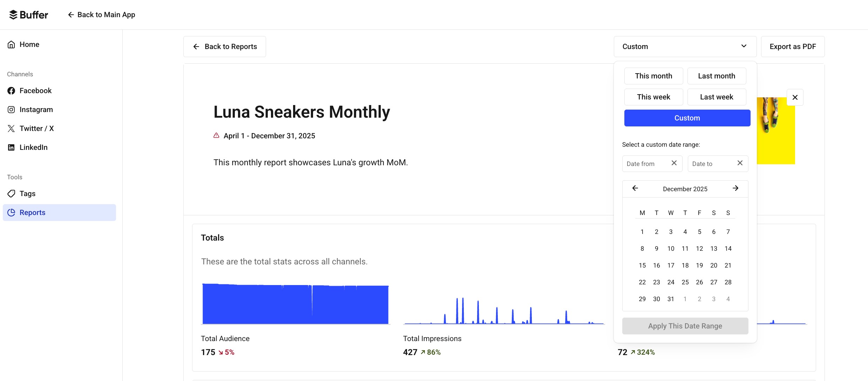The width and height of the screenshot is (868, 381).
Task: Select the Twitter / X channel
Action: coord(37,128)
